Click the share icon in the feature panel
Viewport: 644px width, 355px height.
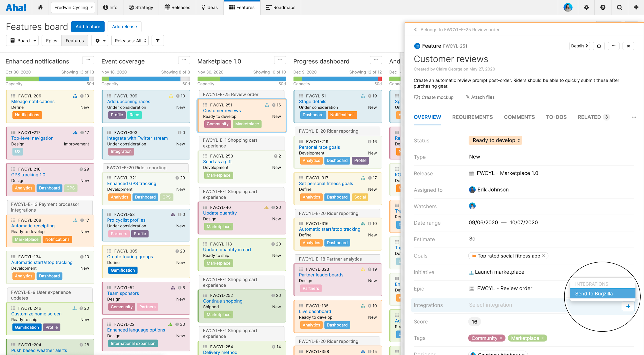599,46
